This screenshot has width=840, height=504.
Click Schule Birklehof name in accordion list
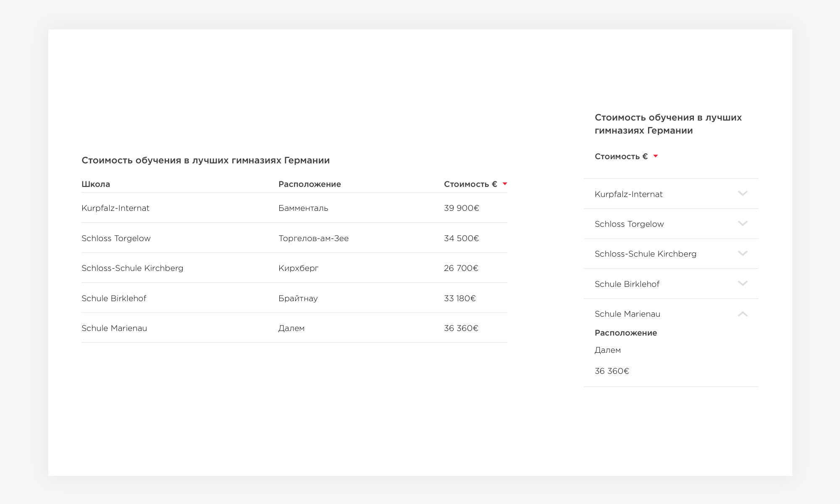(627, 284)
